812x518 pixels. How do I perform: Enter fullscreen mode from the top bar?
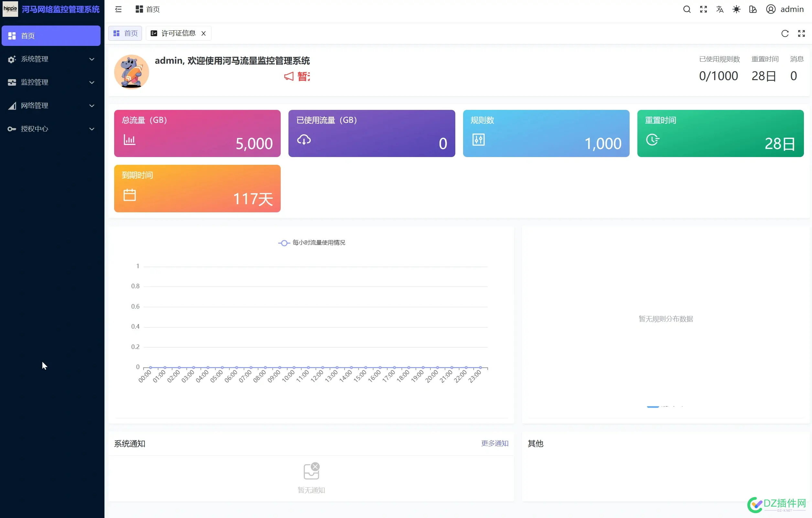(703, 9)
